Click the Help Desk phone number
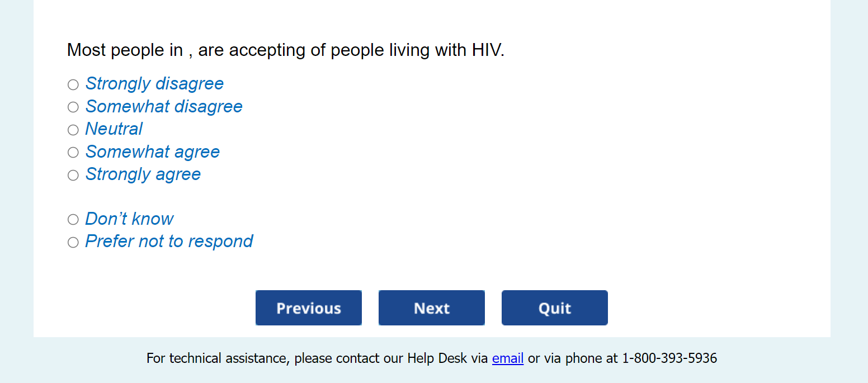The image size is (868, 383). pos(669,358)
